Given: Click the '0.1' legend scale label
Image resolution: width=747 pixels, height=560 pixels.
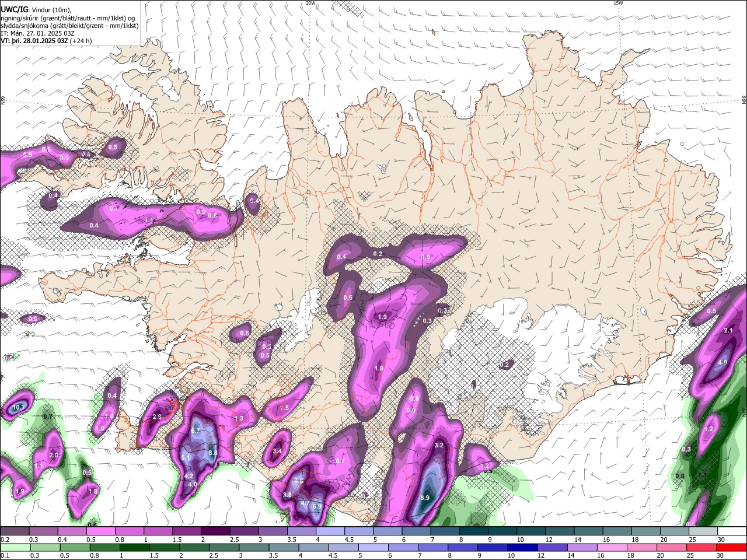Looking at the screenshot, I should tap(4, 555).
